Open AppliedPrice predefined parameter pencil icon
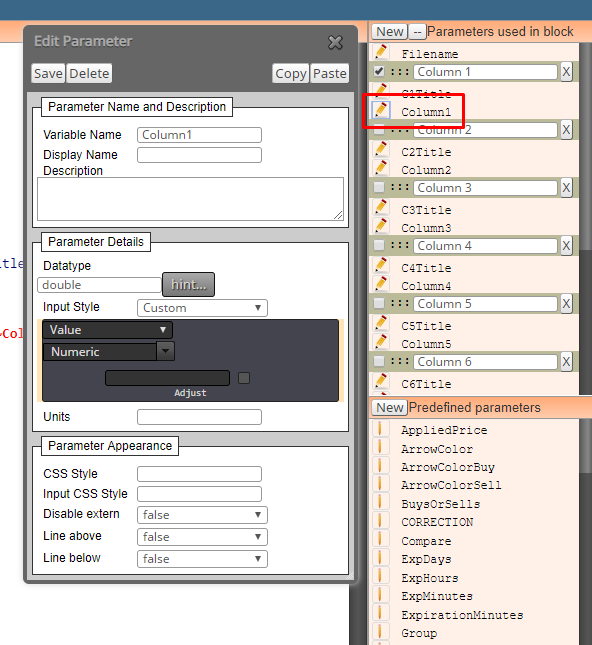This screenshot has width=592, height=645. 381,428
